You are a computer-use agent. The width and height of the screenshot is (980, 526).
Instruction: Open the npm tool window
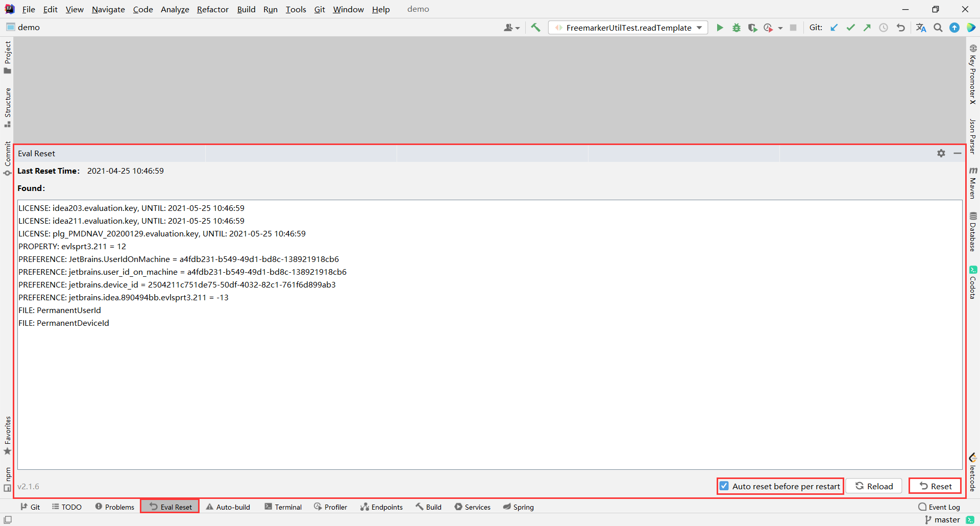pyautogui.click(x=8, y=479)
